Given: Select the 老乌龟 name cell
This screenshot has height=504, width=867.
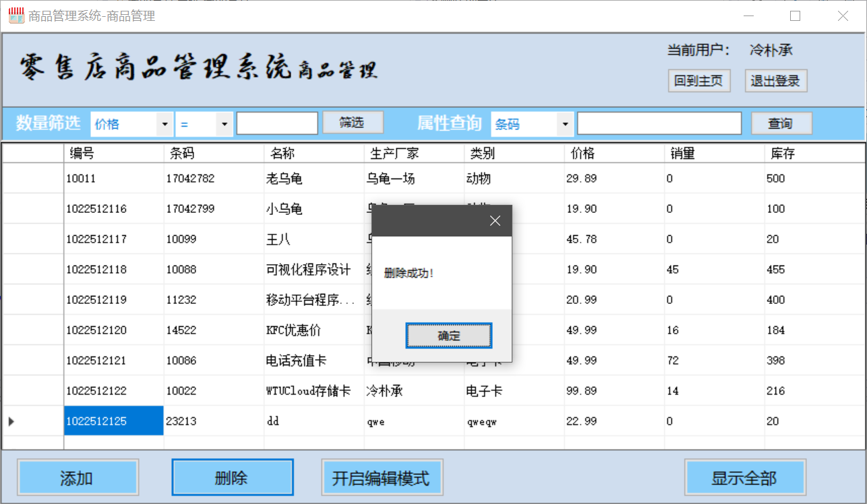Looking at the screenshot, I should pyautogui.click(x=314, y=179).
